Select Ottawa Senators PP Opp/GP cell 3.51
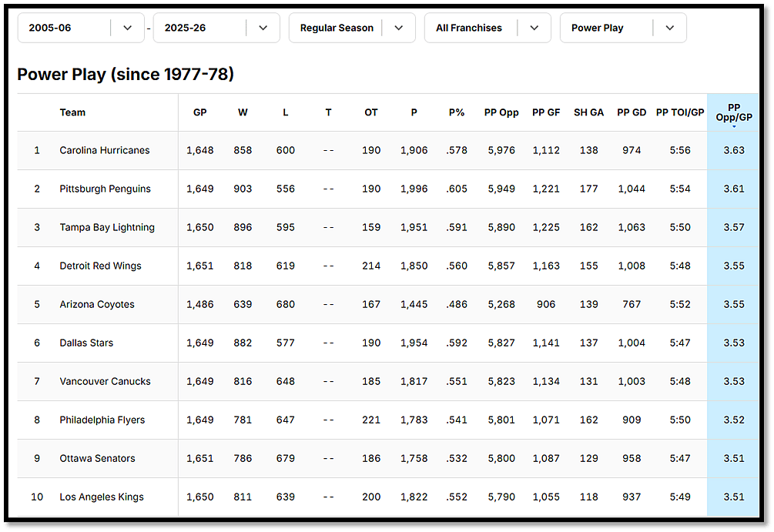The width and height of the screenshot is (774, 532). tap(733, 458)
